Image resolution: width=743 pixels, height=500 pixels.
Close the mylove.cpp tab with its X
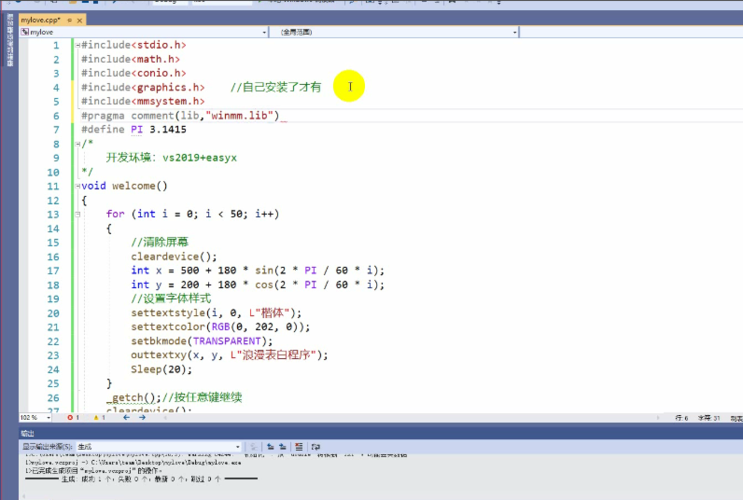pyautogui.click(x=80, y=20)
